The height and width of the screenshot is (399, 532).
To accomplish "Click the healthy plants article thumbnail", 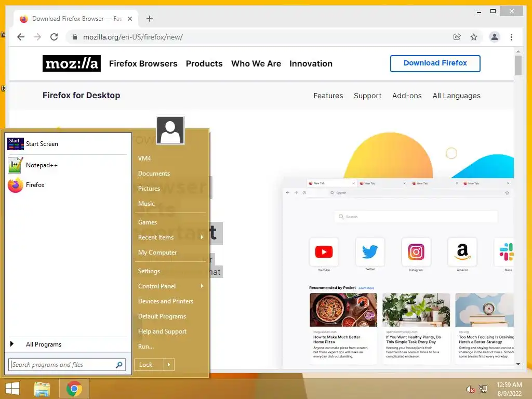I will coord(416,310).
